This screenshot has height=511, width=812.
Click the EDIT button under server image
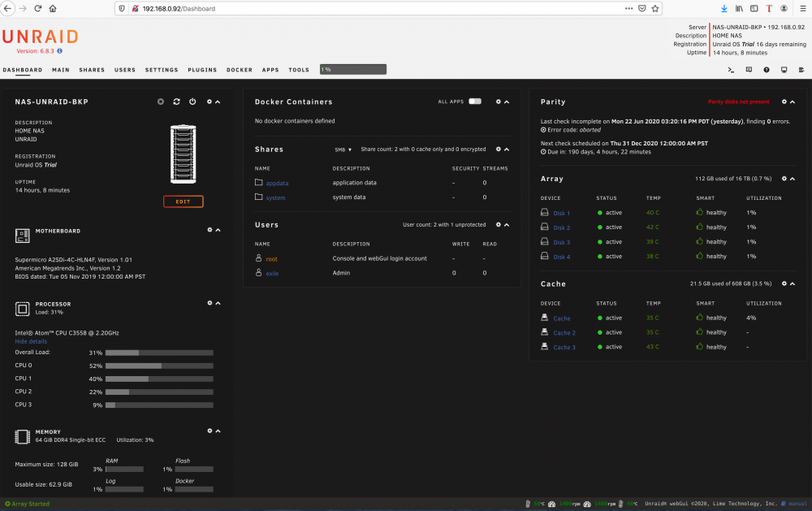[x=184, y=201]
